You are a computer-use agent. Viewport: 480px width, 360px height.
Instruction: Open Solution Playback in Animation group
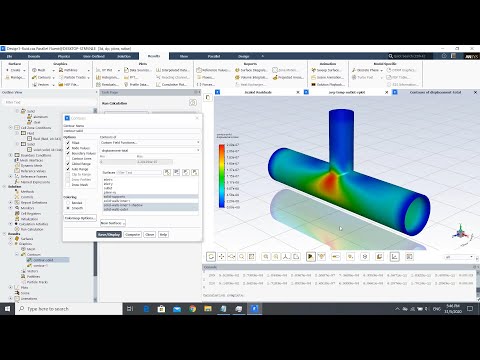328,85
